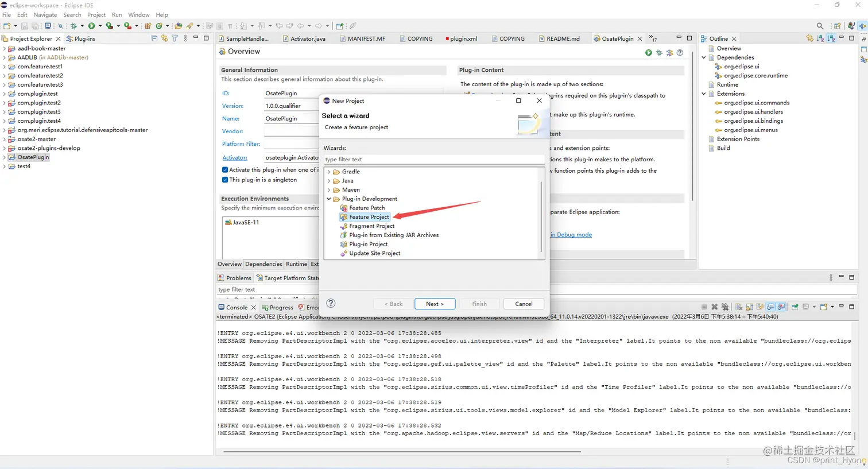Click the filter icon in Project Explorer
Image resolution: width=868 pixels, height=469 pixels.
click(175, 38)
